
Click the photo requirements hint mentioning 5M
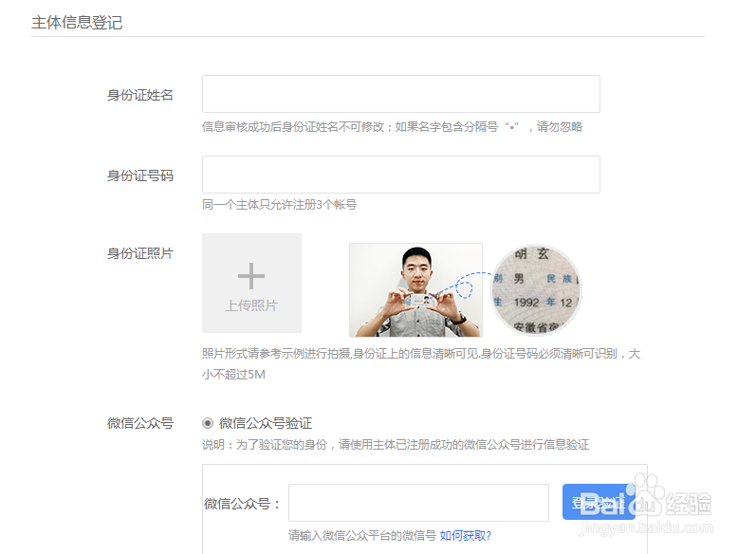pos(421,363)
